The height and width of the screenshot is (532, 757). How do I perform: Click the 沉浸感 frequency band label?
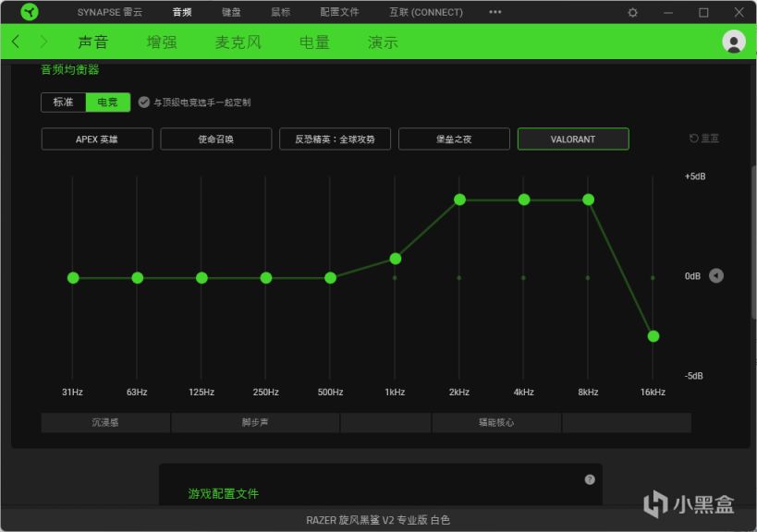(x=105, y=422)
